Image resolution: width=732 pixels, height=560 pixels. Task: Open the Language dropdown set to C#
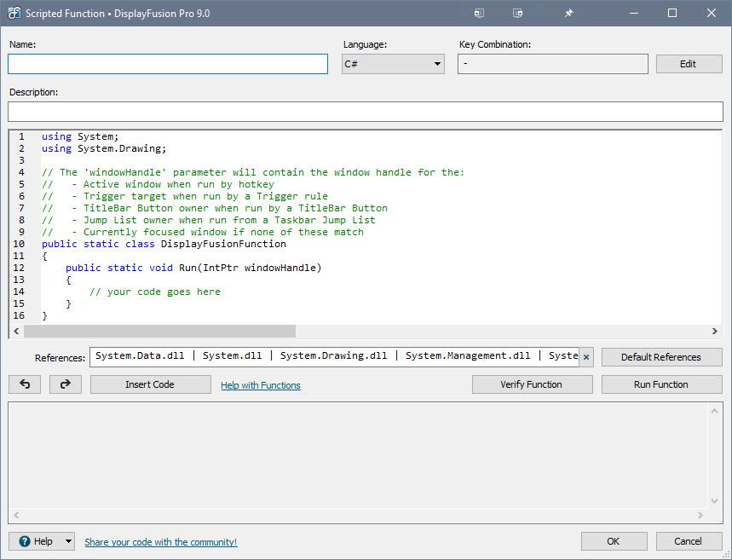[x=393, y=64]
